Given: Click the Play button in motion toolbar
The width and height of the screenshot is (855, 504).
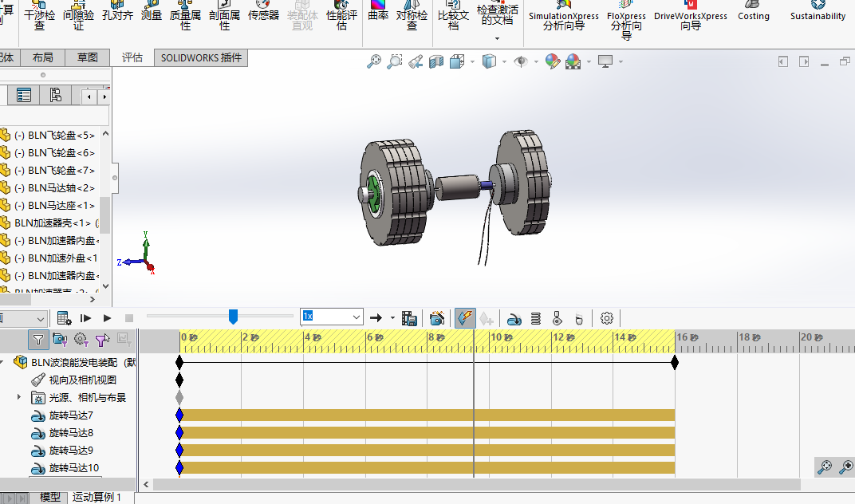Looking at the screenshot, I should tap(107, 318).
